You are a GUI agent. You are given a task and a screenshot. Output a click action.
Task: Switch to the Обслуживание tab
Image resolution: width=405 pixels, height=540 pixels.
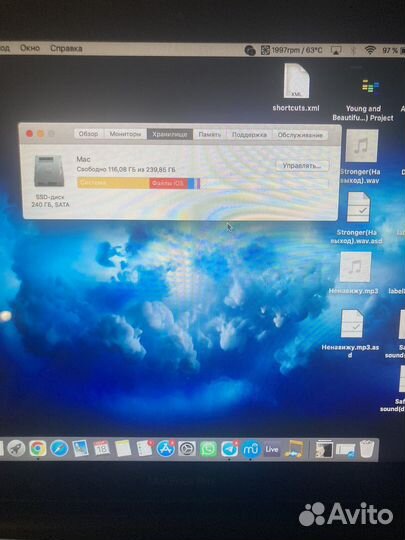coord(300,135)
